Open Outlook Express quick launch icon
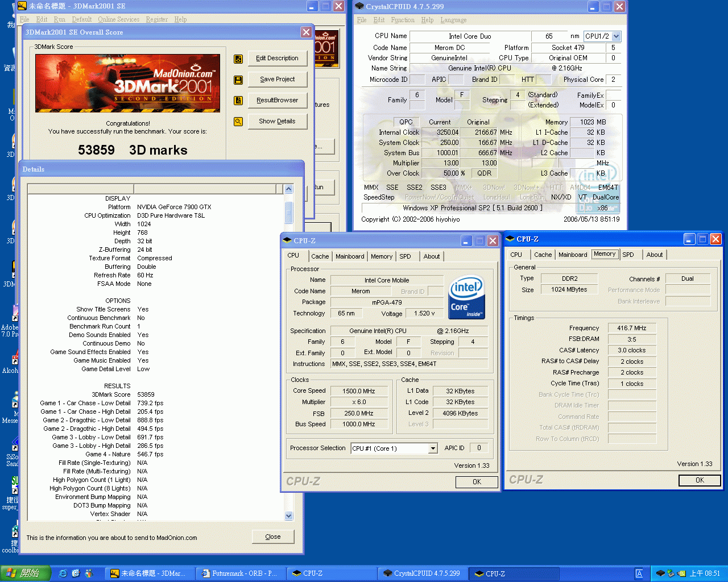728x582 pixels. (x=76, y=573)
